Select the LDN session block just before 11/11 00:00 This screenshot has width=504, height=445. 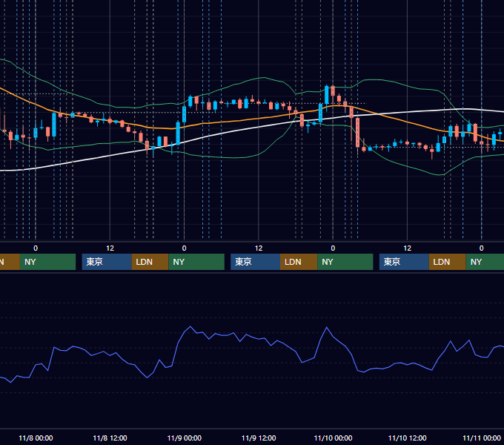[x=448, y=262]
